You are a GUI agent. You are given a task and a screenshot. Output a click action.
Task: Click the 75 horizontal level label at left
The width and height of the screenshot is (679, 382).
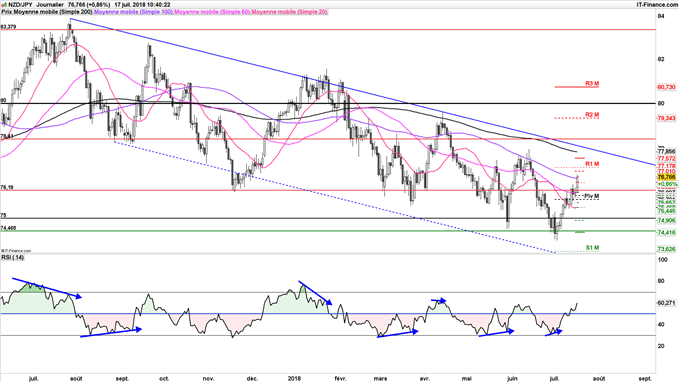[x=3, y=215]
